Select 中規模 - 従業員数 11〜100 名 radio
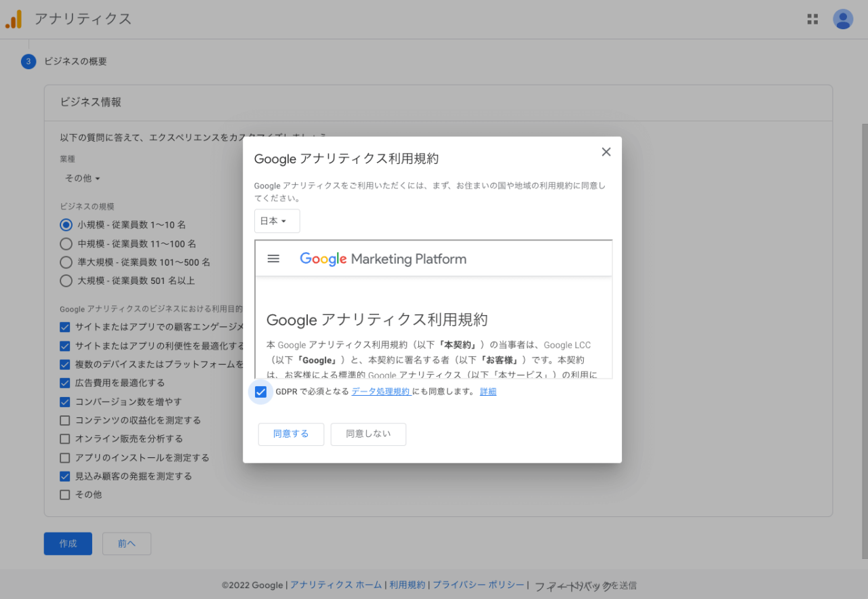The width and height of the screenshot is (868, 599). coord(66,244)
